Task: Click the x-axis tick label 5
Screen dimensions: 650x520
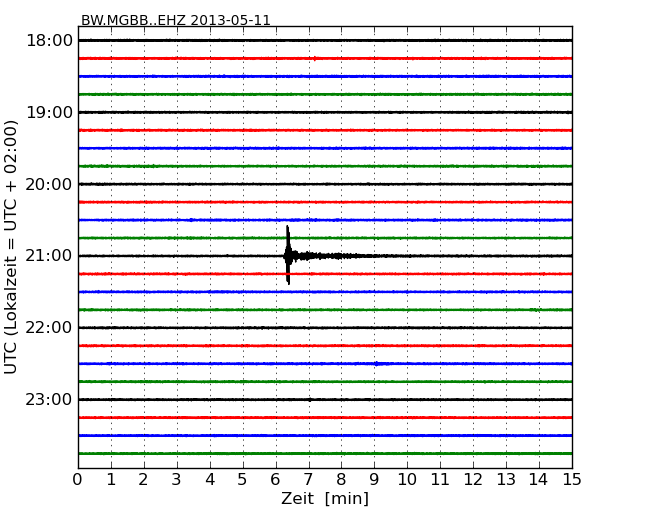Action: pos(242,480)
